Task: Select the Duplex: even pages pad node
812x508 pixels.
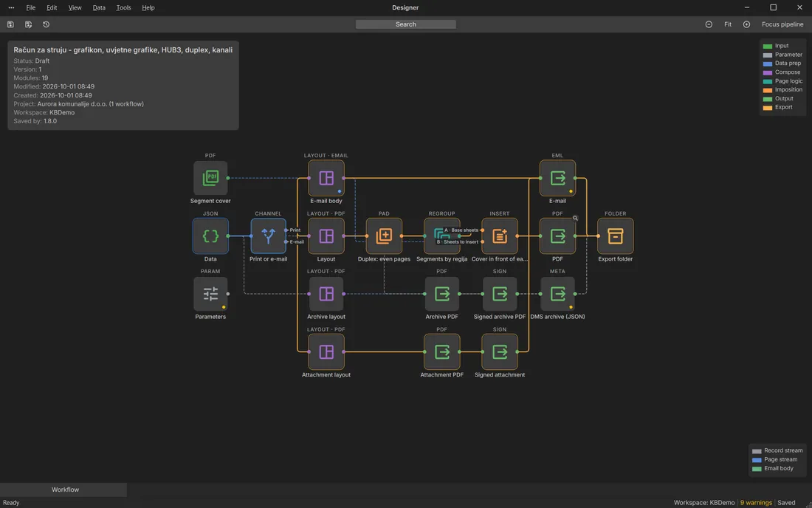Action: 384,236
